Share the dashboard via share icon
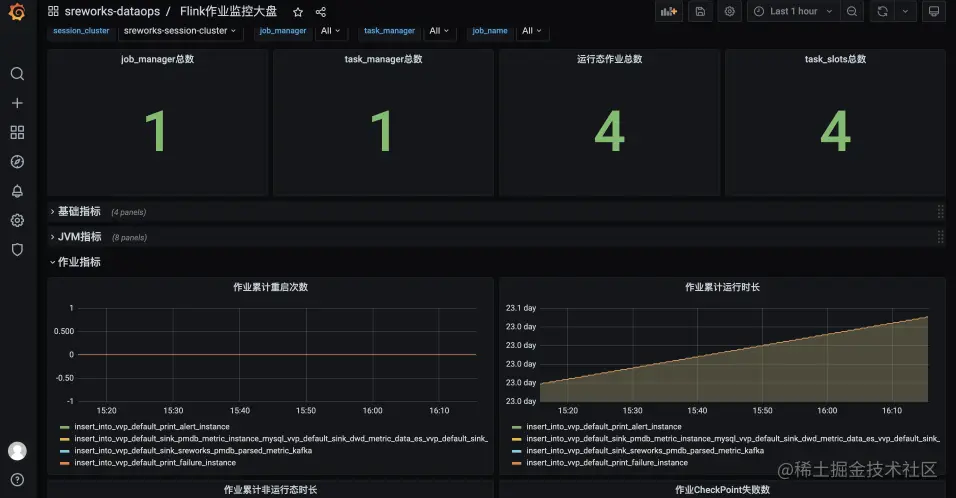 (x=321, y=12)
